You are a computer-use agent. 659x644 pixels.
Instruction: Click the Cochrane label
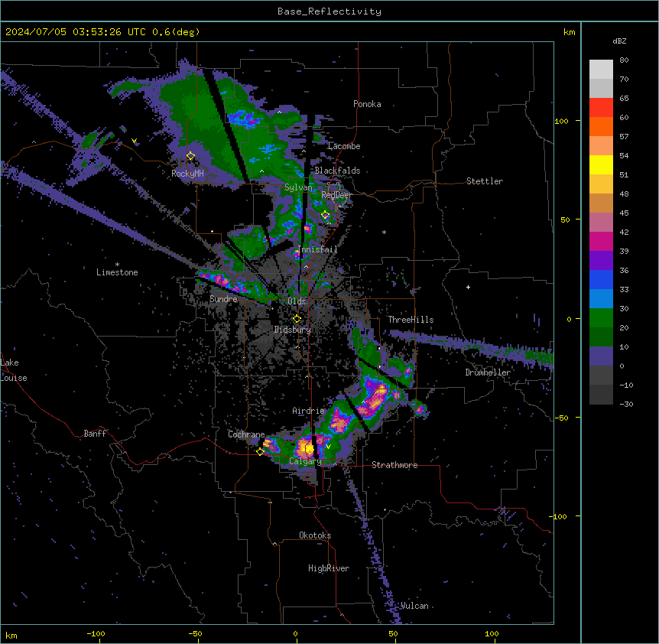pyautogui.click(x=246, y=434)
